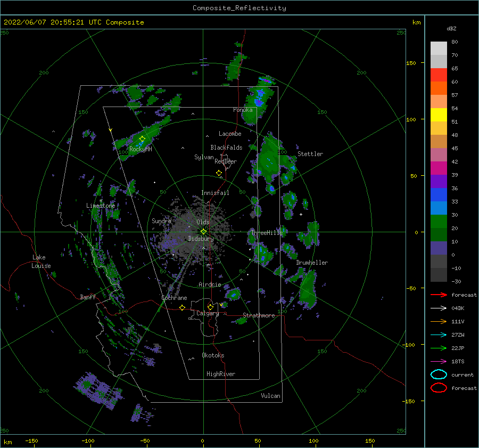This screenshot has height=448, width=479.
Task: Click the red forecast arrow in legend
Action: coord(439,295)
